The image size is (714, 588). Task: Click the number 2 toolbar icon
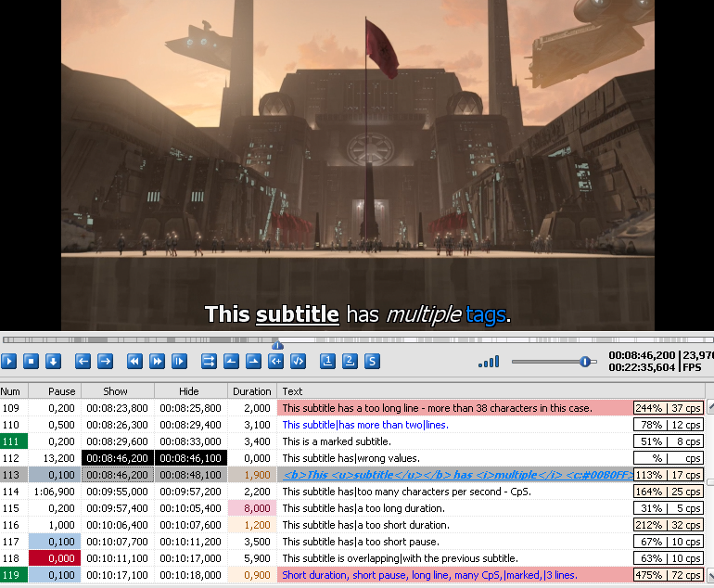[351, 361]
